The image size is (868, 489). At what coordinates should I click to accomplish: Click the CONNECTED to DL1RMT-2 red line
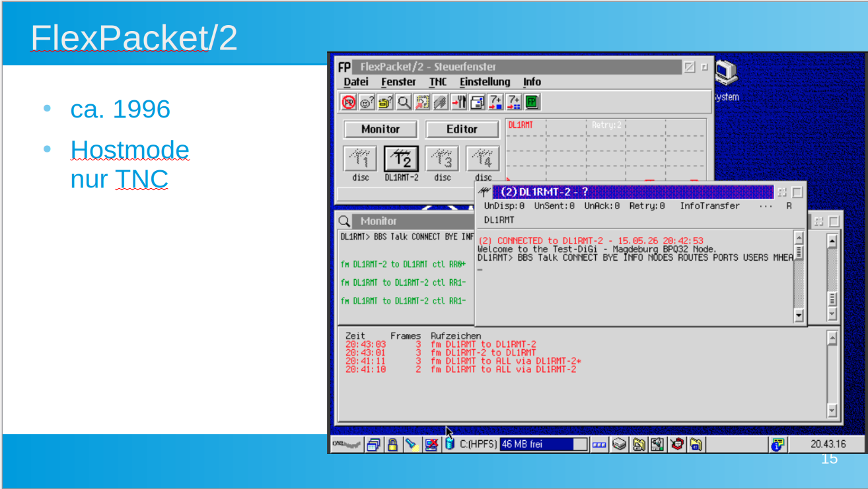[591, 241]
